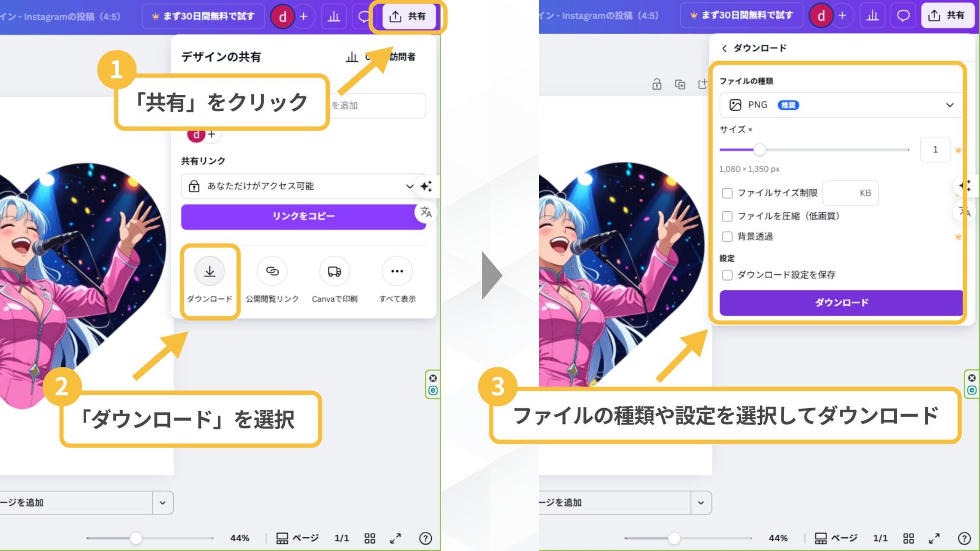Click the サイズ slider handle
The height and width of the screenshot is (551, 980).
tap(759, 149)
